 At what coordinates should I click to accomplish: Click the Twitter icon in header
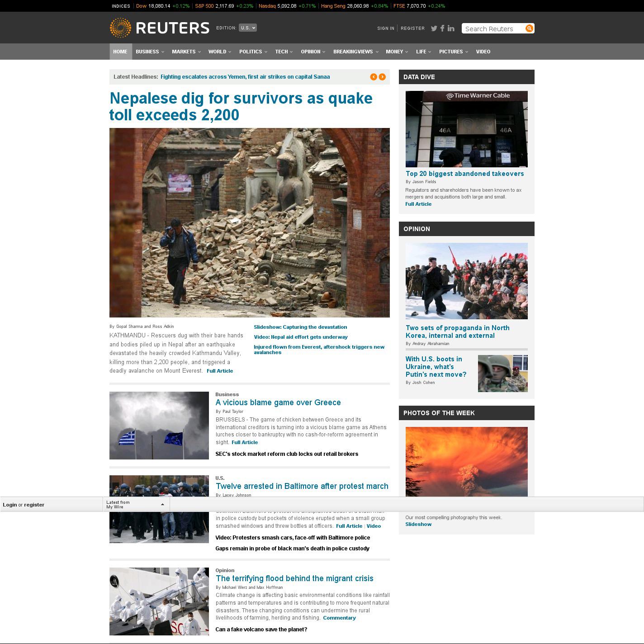[434, 28]
